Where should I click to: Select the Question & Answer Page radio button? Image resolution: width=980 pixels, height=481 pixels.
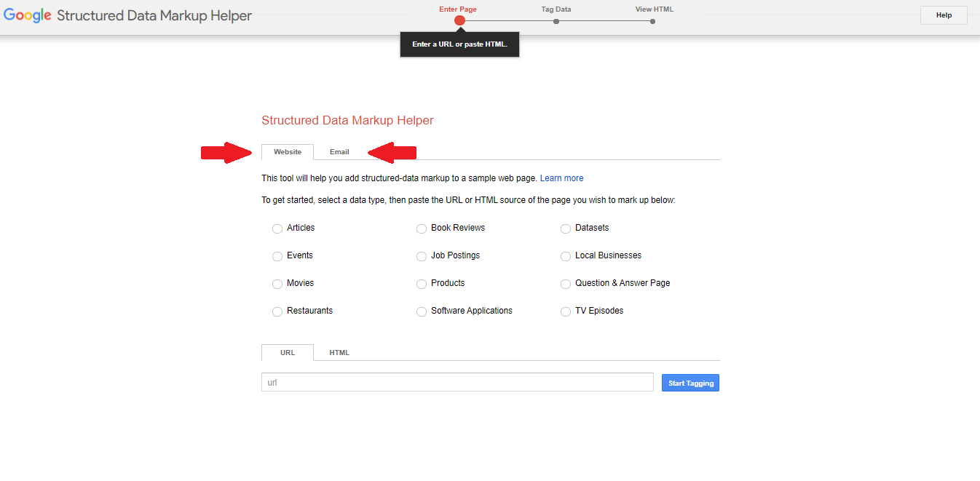(566, 284)
